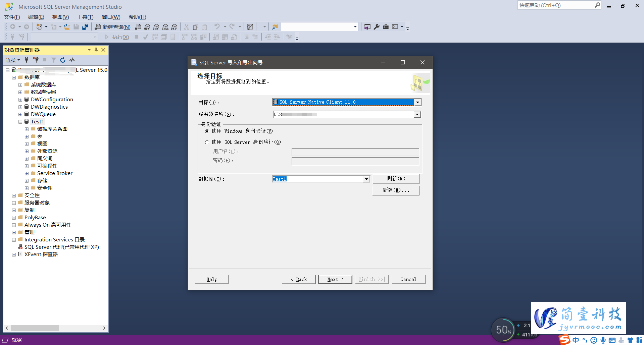Click the Object Explorer horizontal scrollbar thumb
Image resolution: width=644 pixels, height=345 pixels.
[x=35, y=328]
